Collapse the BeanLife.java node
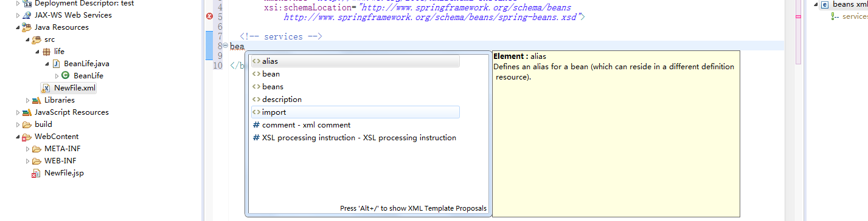868x221 pixels. 47,64
